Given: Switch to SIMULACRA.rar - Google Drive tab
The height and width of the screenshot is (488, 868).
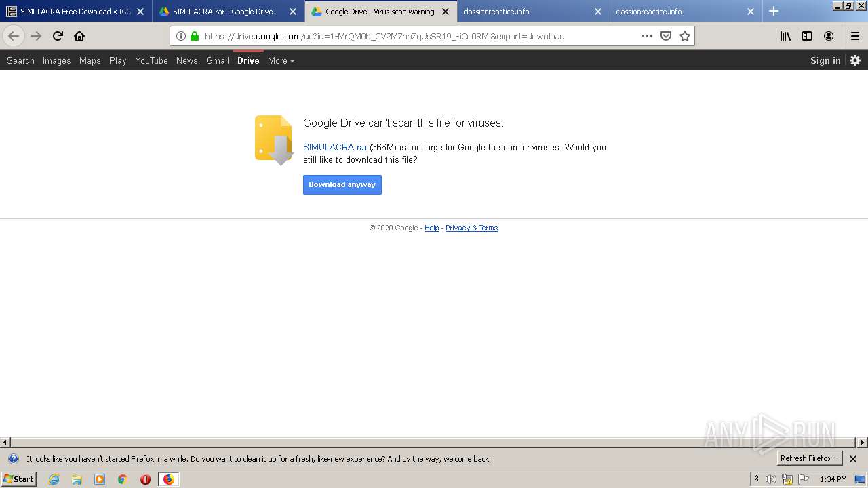Looking at the screenshot, I should (x=228, y=12).
